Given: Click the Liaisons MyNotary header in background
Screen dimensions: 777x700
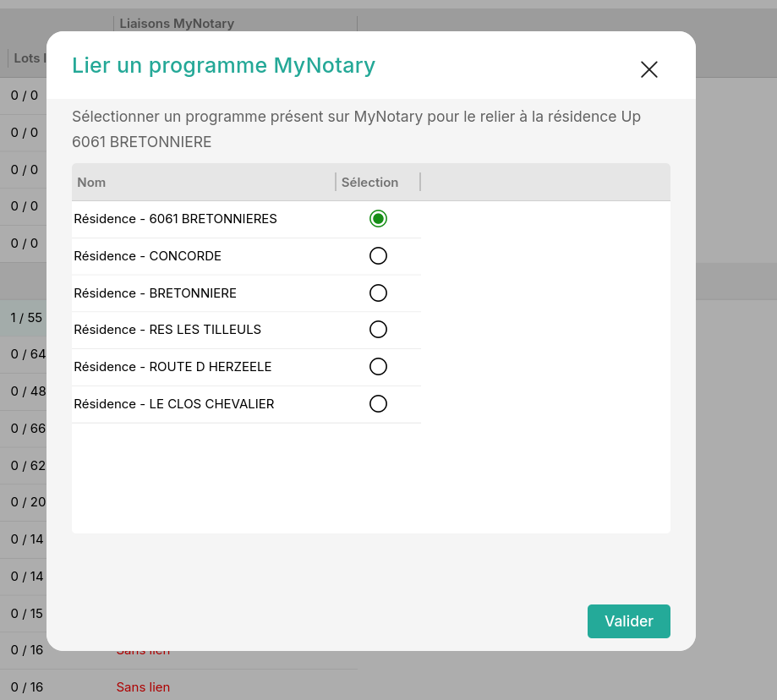Looking at the screenshot, I should tap(177, 24).
